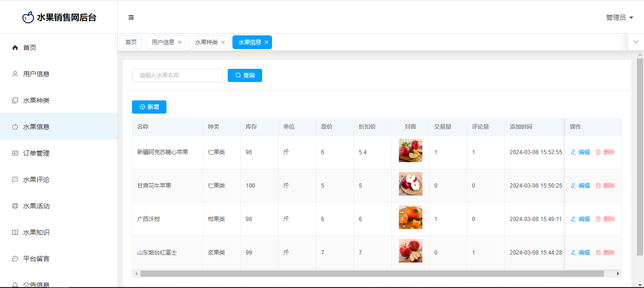
Task: Click 编辑 for 甘肃花牛苹果
Action: [580, 186]
